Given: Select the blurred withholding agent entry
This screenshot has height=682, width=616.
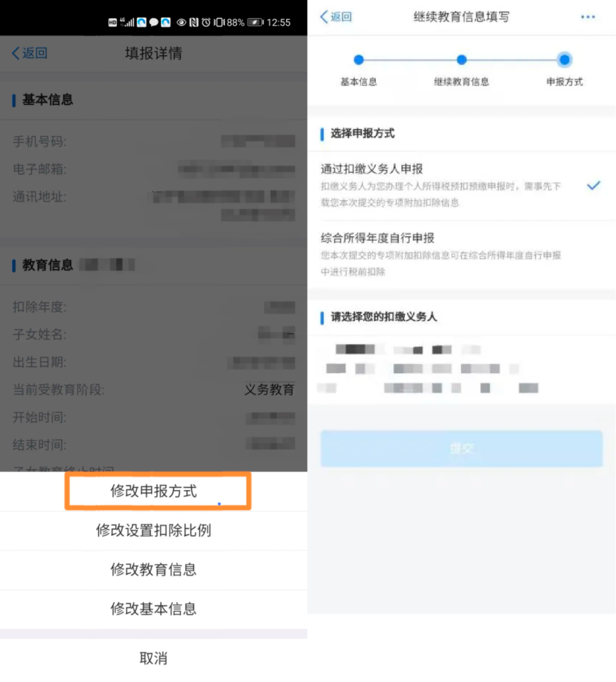Looking at the screenshot, I should 461,369.
